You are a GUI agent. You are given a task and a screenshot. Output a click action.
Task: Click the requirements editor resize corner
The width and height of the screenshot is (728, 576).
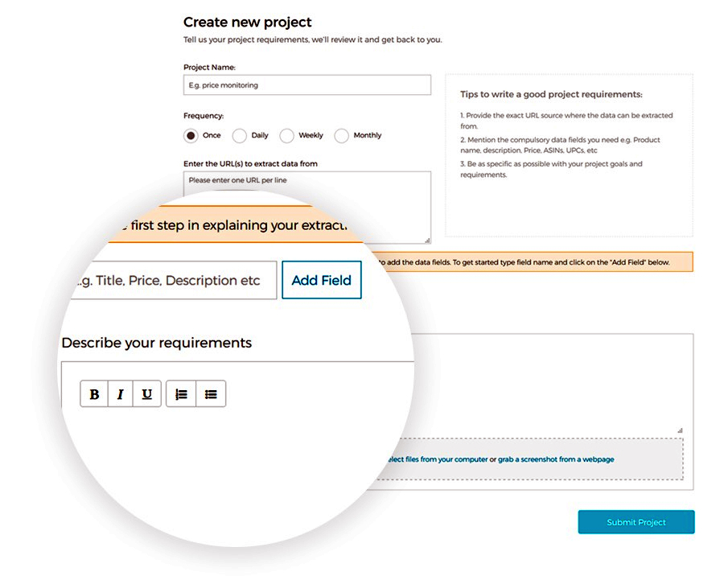pyautogui.click(x=680, y=430)
